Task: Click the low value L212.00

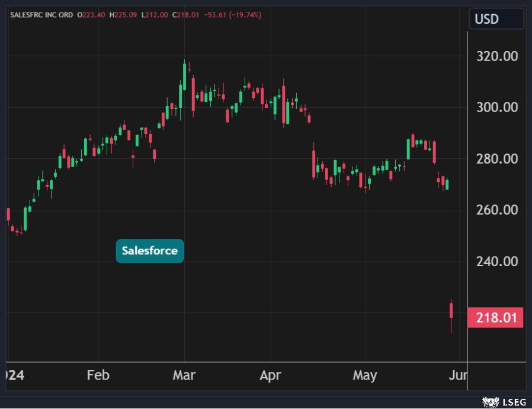Action: coord(155,14)
